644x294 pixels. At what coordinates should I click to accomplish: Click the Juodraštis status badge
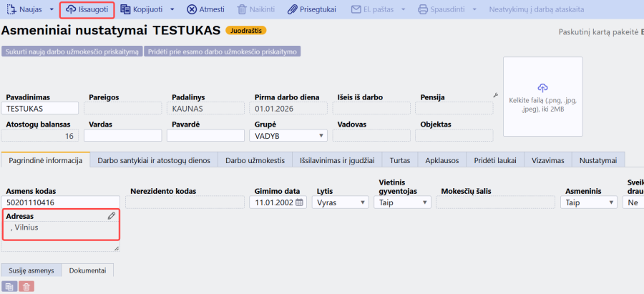tap(246, 30)
